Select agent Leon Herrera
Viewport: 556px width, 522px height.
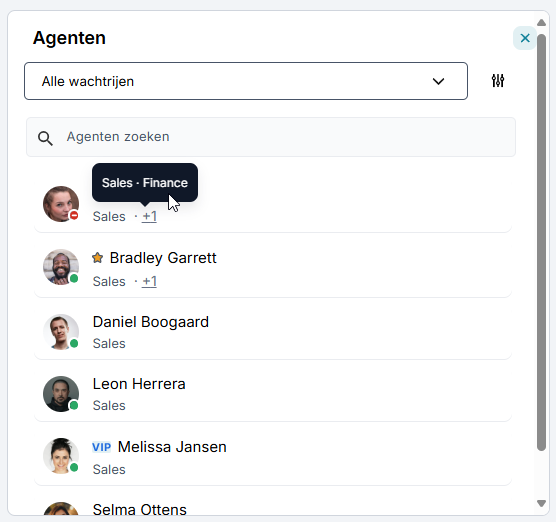pyautogui.click(x=273, y=394)
